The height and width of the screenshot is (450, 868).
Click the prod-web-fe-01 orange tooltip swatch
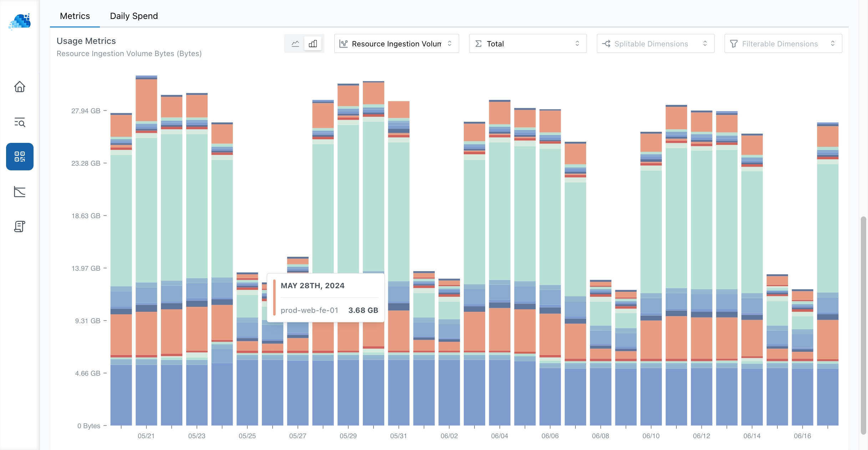point(274,297)
